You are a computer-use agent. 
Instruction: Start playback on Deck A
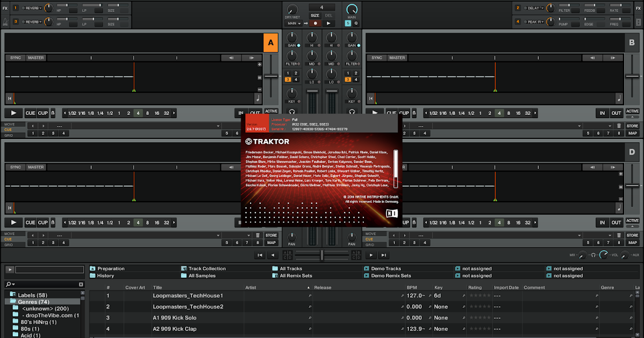click(14, 113)
